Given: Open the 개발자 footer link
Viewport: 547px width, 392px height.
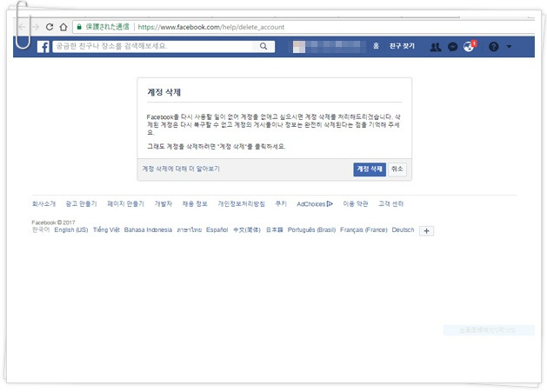Looking at the screenshot, I should pyautogui.click(x=163, y=203).
